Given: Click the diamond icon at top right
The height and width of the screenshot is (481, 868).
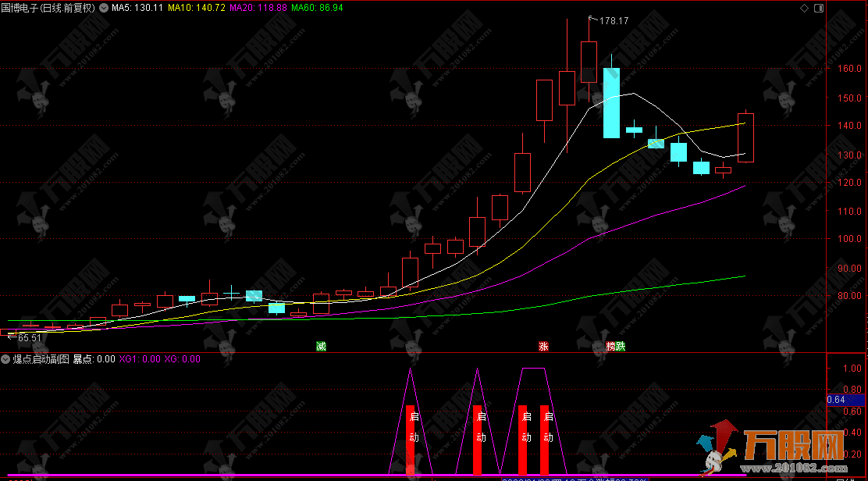Looking at the screenshot, I should click(805, 8).
